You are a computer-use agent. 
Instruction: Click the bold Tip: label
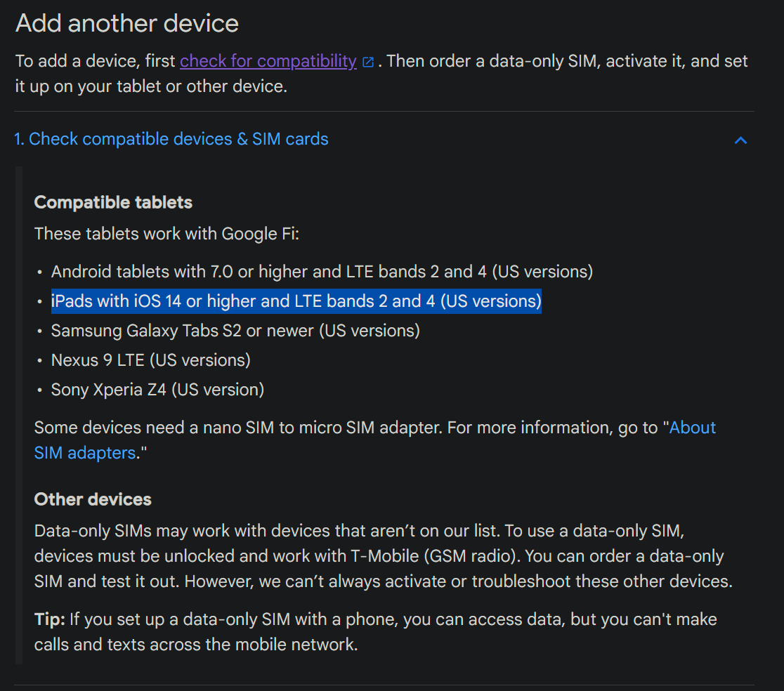49,619
